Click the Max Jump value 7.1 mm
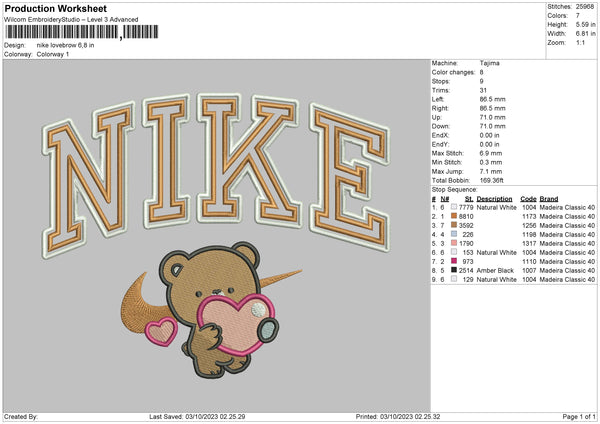 [x=491, y=171]
